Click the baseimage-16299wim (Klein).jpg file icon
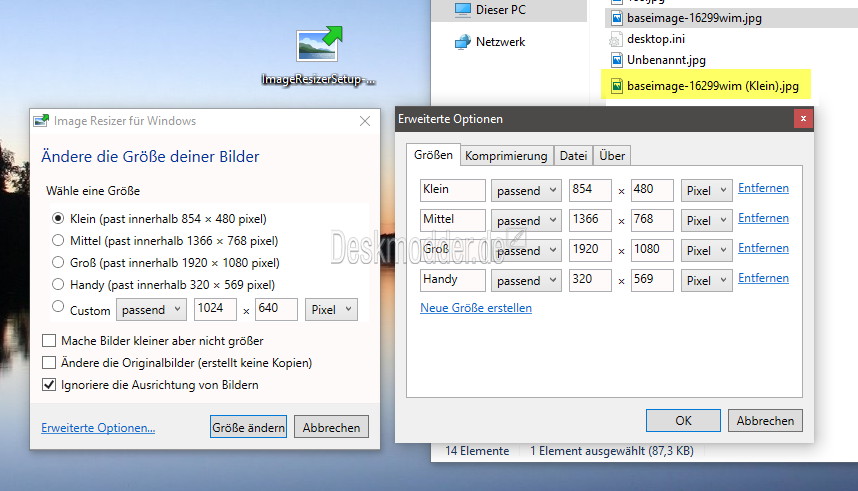This screenshot has height=491, width=858. (x=617, y=86)
